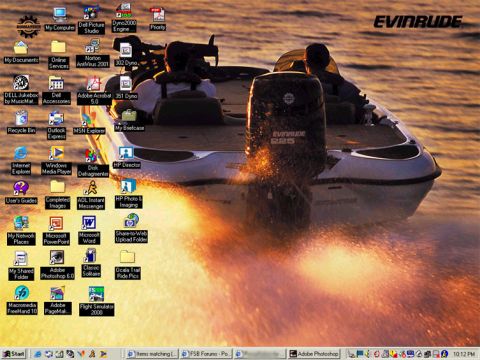Launch Dell Picture Studio from the desktop
The height and width of the screenshot is (360, 480).
click(x=91, y=19)
